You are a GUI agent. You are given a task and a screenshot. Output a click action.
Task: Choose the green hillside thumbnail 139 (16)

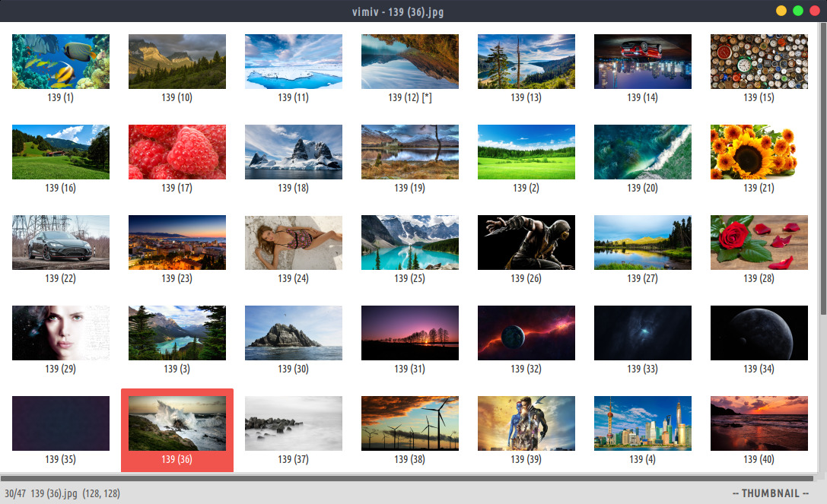point(61,152)
